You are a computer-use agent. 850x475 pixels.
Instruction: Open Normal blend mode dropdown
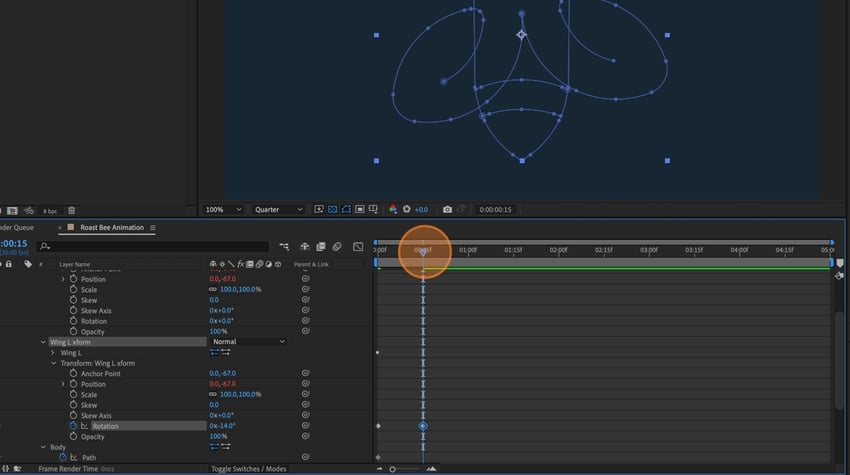248,342
